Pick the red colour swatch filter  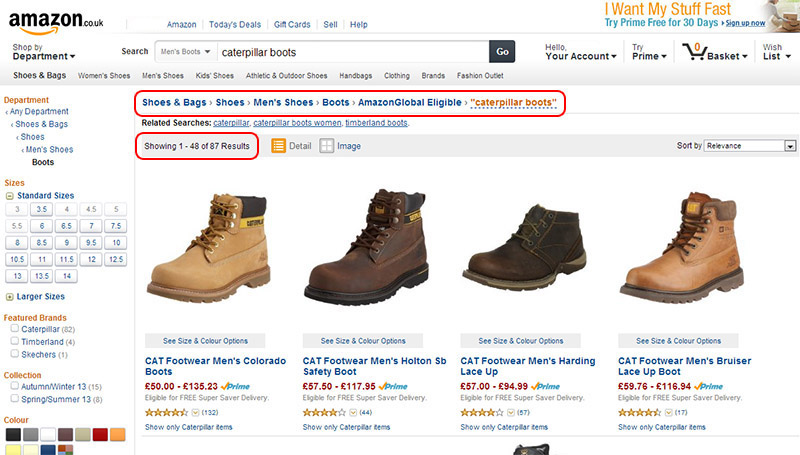click(x=99, y=435)
